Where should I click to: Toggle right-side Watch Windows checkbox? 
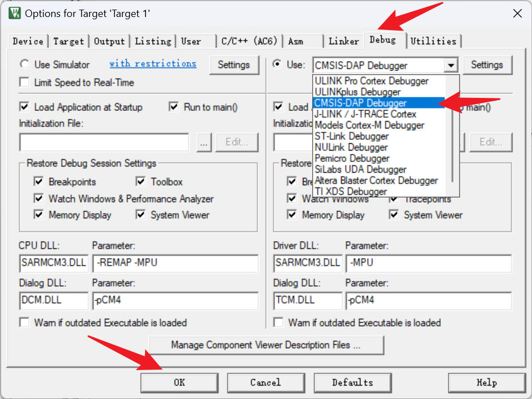292,198
